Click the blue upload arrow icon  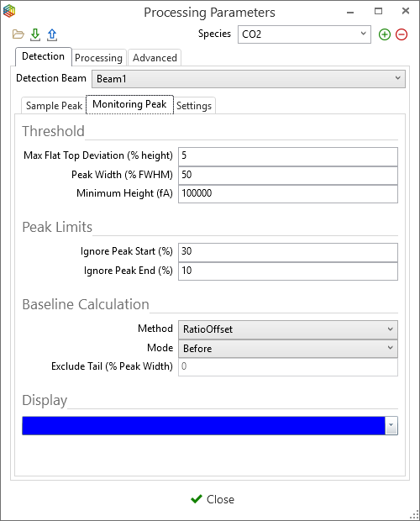tap(52, 34)
